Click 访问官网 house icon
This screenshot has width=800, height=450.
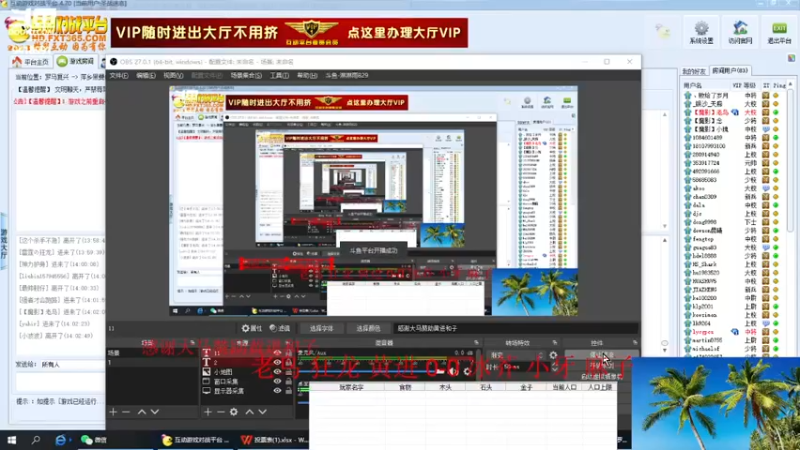(x=740, y=32)
